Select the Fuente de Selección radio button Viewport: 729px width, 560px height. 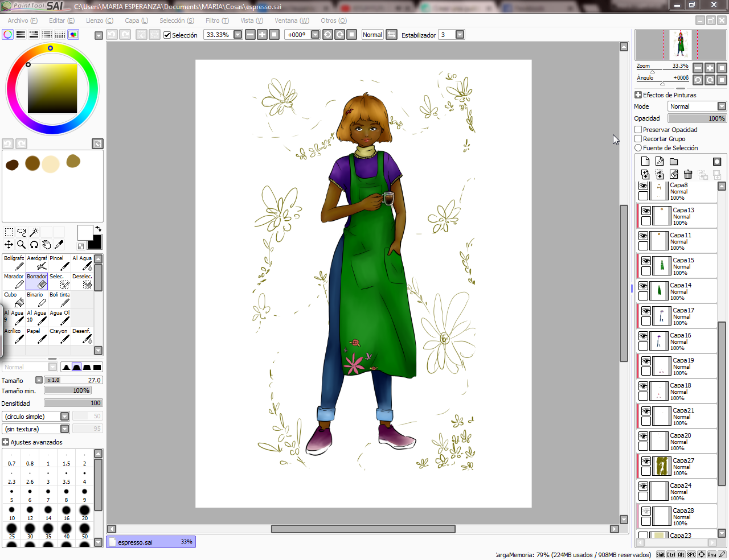638,148
